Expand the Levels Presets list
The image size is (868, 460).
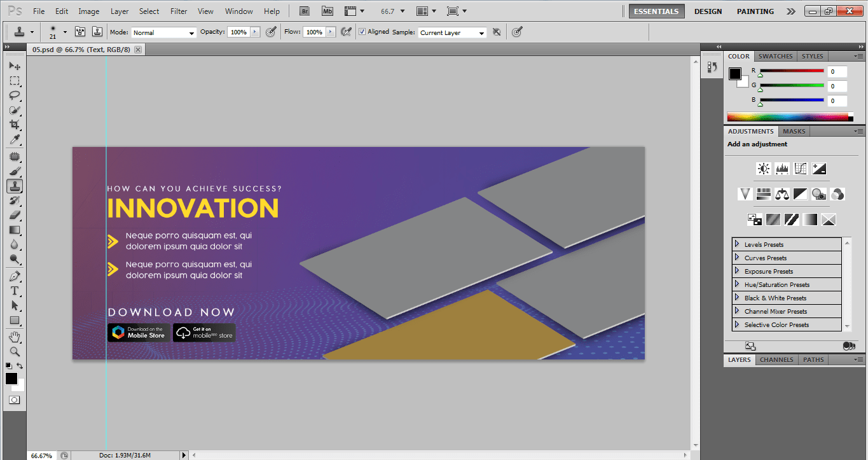tap(737, 244)
